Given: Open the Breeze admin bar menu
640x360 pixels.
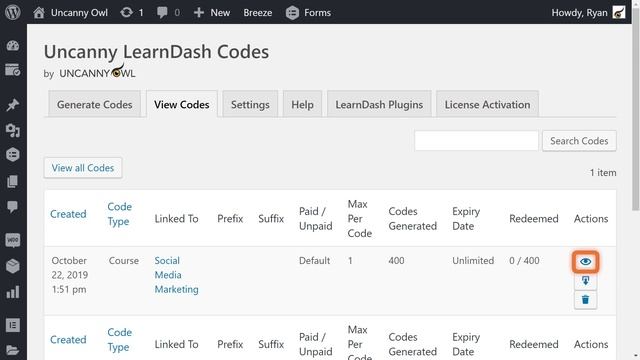Looking at the screenshot, I should point(258,13).
